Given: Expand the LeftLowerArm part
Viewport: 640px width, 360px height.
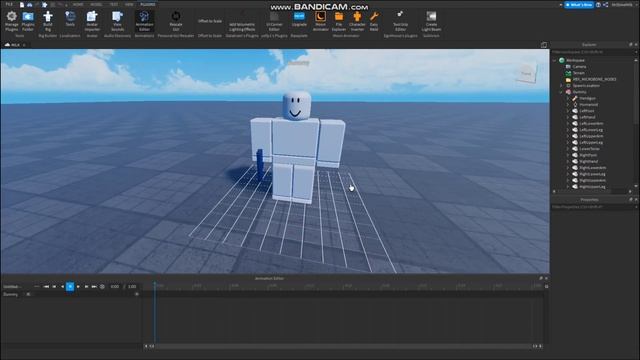Looking at the screenshot, I should pyautogui.click(x=568, y=124).
